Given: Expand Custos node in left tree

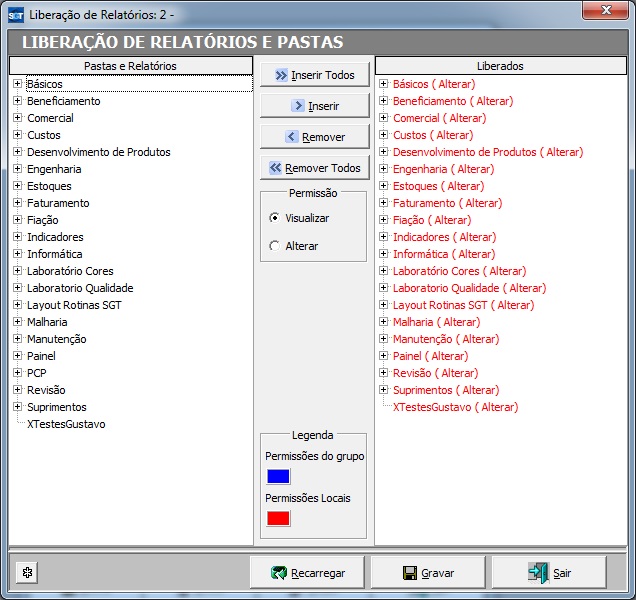Looking at the screenshot, I should click(x=17, y=135).
